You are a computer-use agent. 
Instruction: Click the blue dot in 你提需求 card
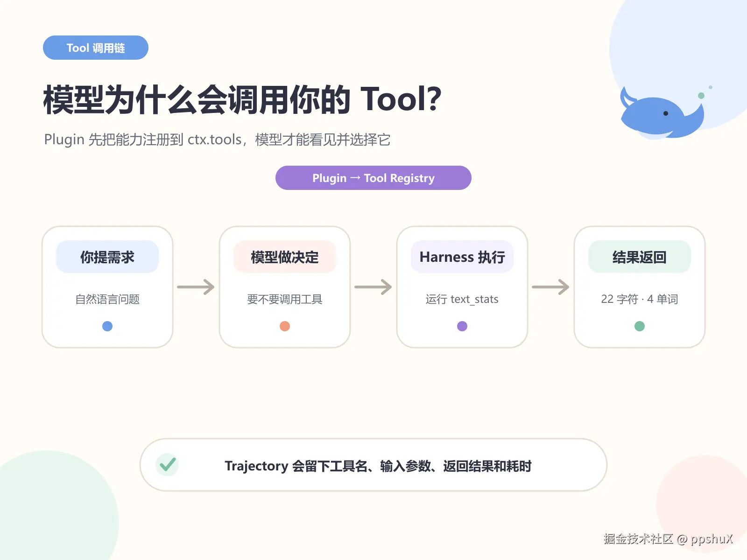pyautogui.click(x=107, y=326)
